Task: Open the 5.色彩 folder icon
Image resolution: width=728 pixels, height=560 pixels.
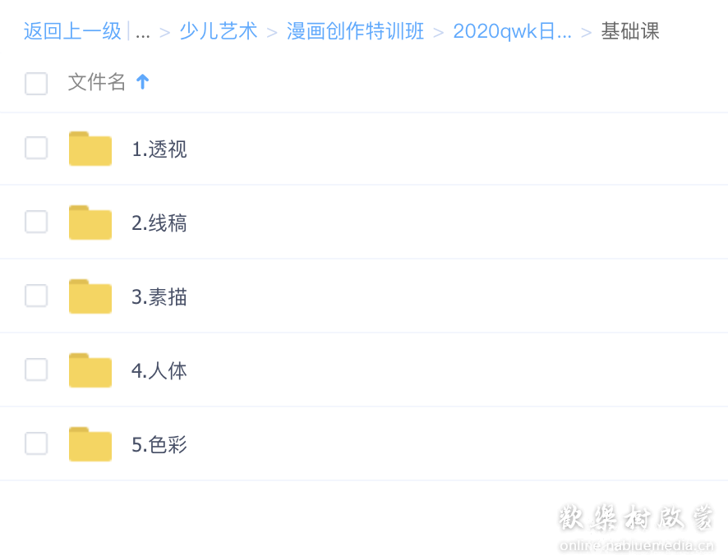Action: click(90, 444)
